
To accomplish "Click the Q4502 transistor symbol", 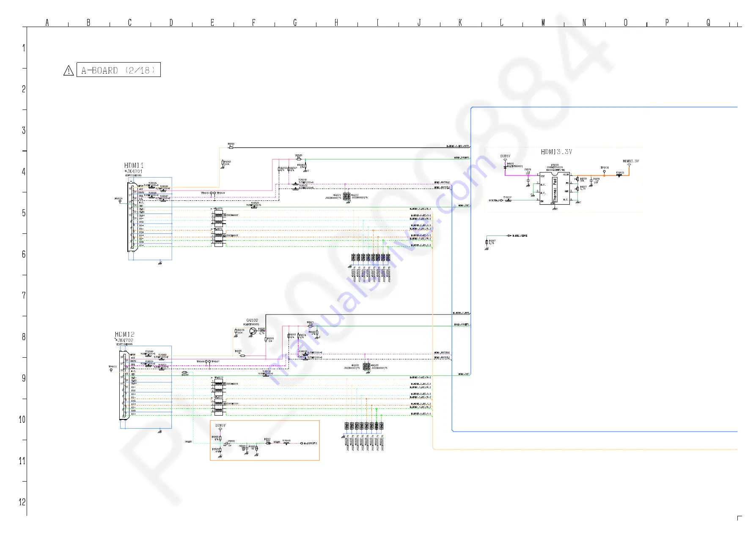I will [253, 331].
